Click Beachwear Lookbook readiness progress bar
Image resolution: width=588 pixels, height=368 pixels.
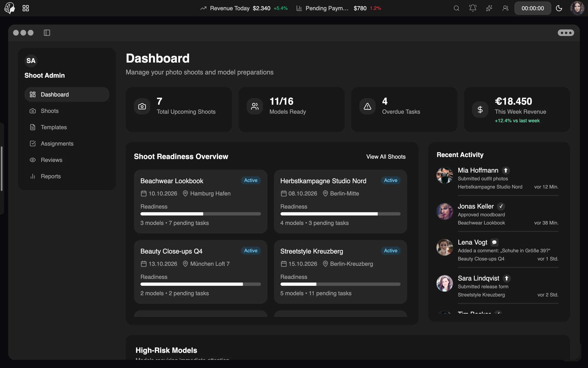click(x=201, y=214)
